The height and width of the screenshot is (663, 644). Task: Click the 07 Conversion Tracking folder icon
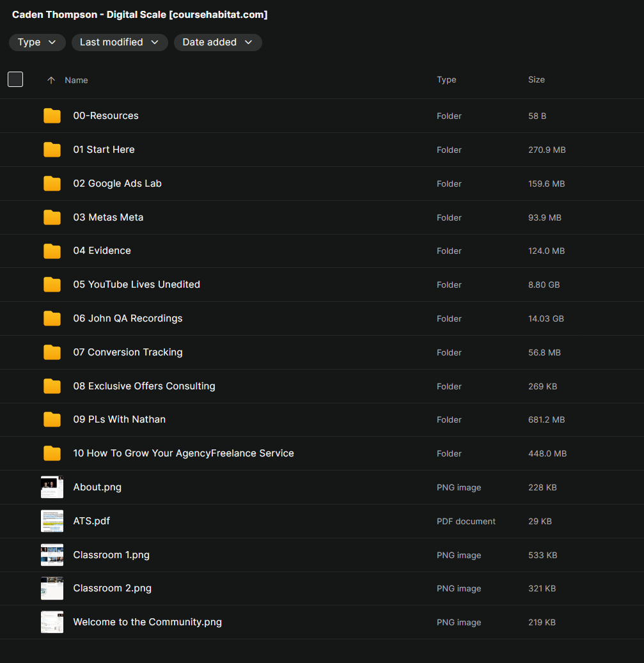click(52, 352)
